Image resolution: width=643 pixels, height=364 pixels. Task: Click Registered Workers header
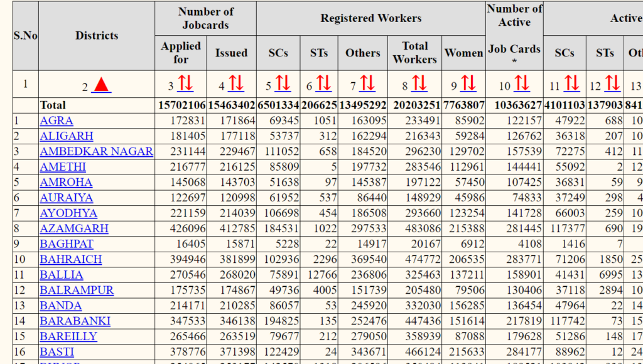point(370,18)
